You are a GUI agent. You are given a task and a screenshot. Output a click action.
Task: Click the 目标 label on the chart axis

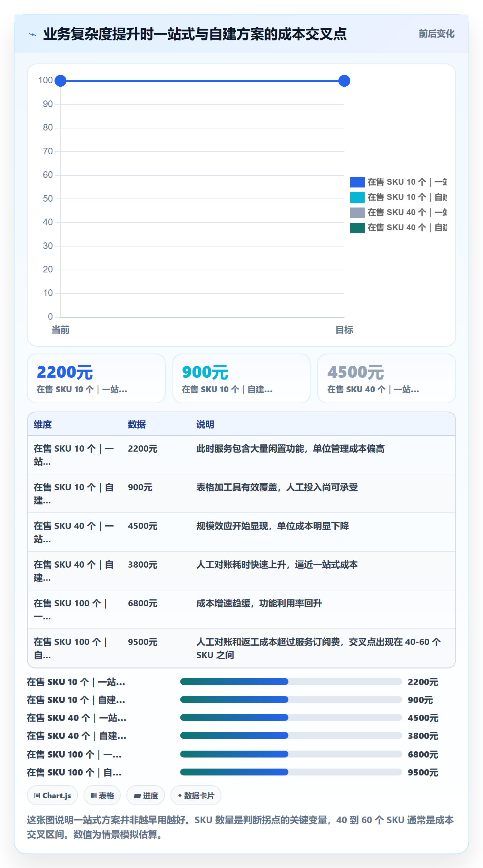pos(344,330)
